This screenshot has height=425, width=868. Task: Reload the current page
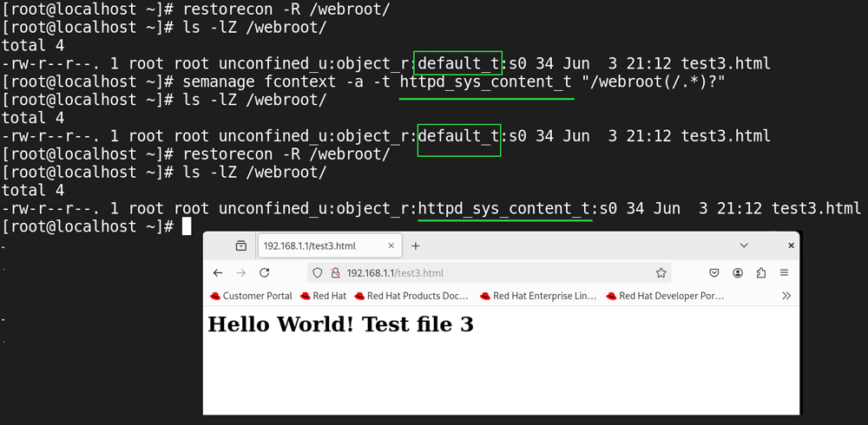tap(265, 273)
